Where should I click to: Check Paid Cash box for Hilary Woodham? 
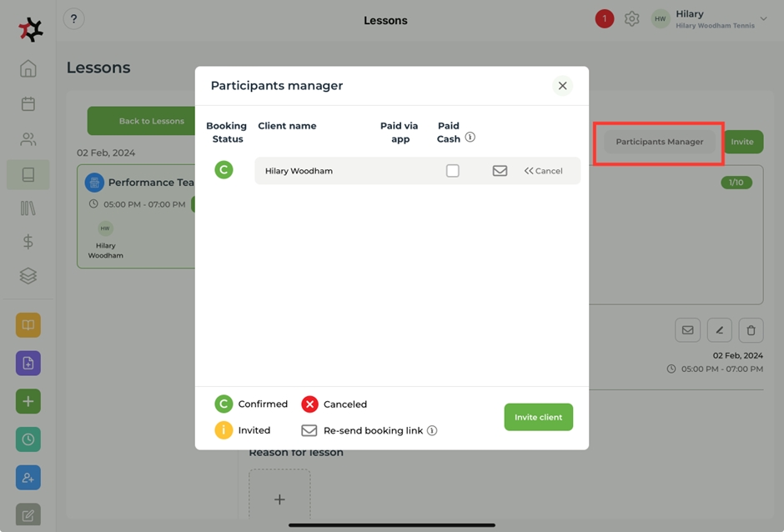click(452, 171)
